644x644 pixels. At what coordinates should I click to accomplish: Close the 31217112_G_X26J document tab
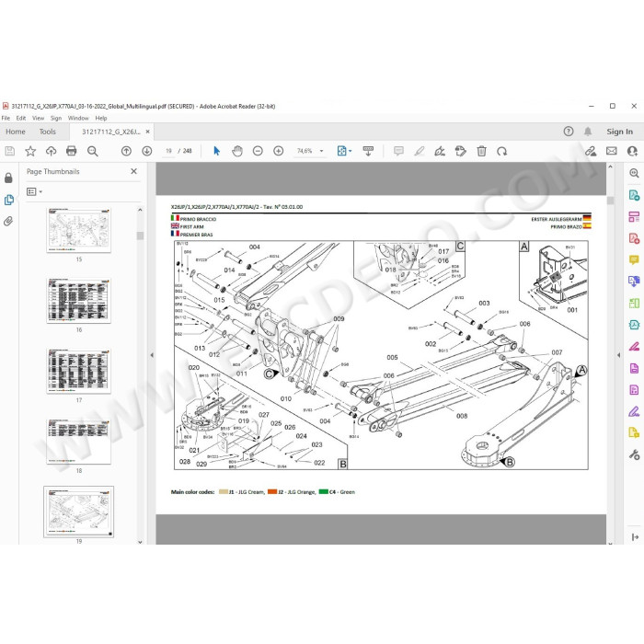[x=148, y=132]
